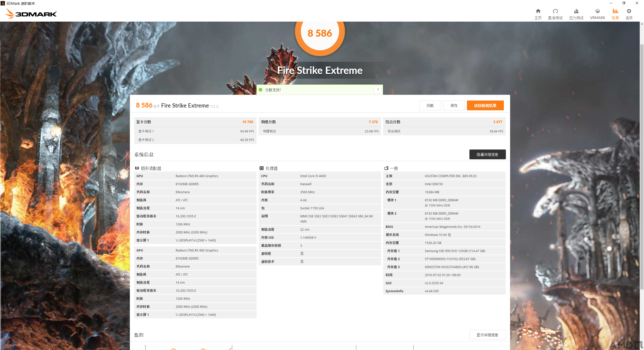
Task: Click the 4 (4) 内核 value
Action: pos(303,200)
